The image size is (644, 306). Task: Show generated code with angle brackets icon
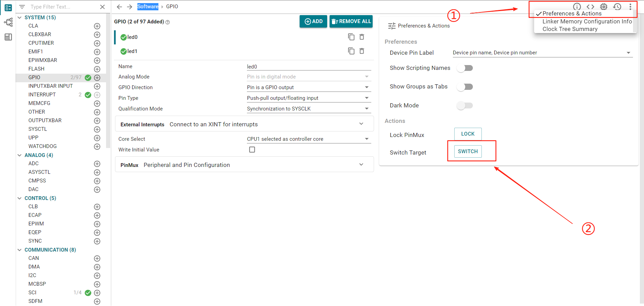[x=590, y=7]
